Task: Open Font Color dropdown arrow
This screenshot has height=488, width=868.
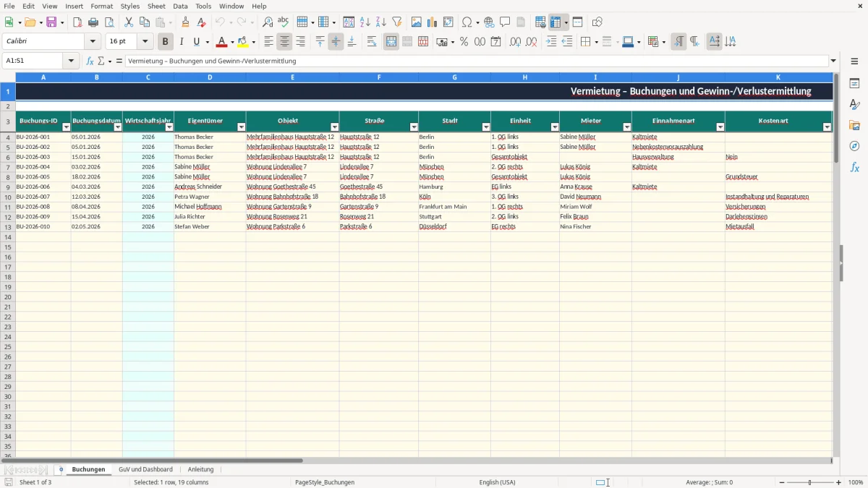Action: coord(232,42)
